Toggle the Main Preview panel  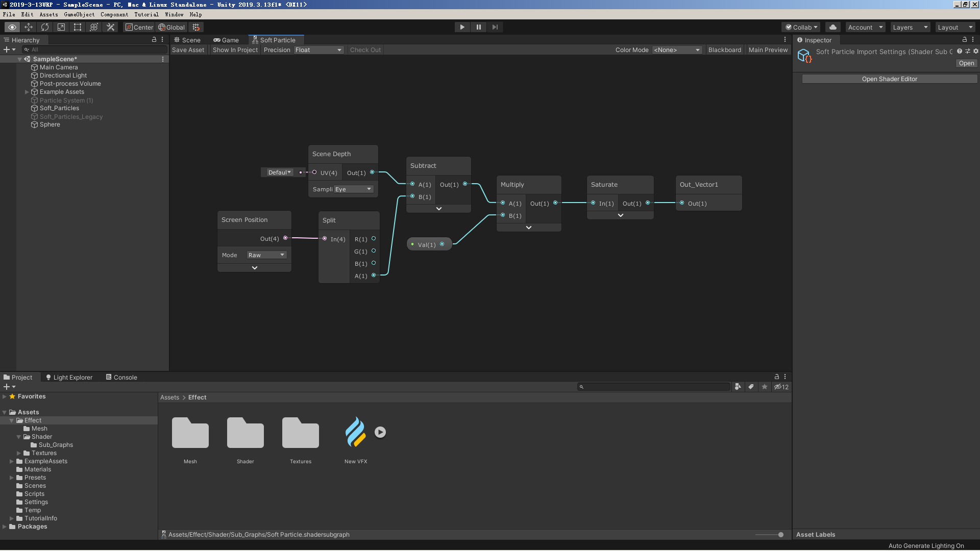tap(768, 49)
